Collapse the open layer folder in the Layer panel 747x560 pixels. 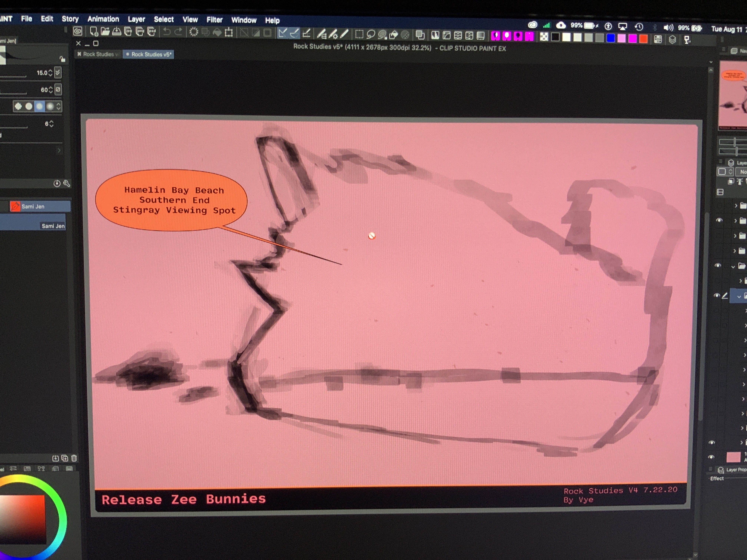pos(733,266)
